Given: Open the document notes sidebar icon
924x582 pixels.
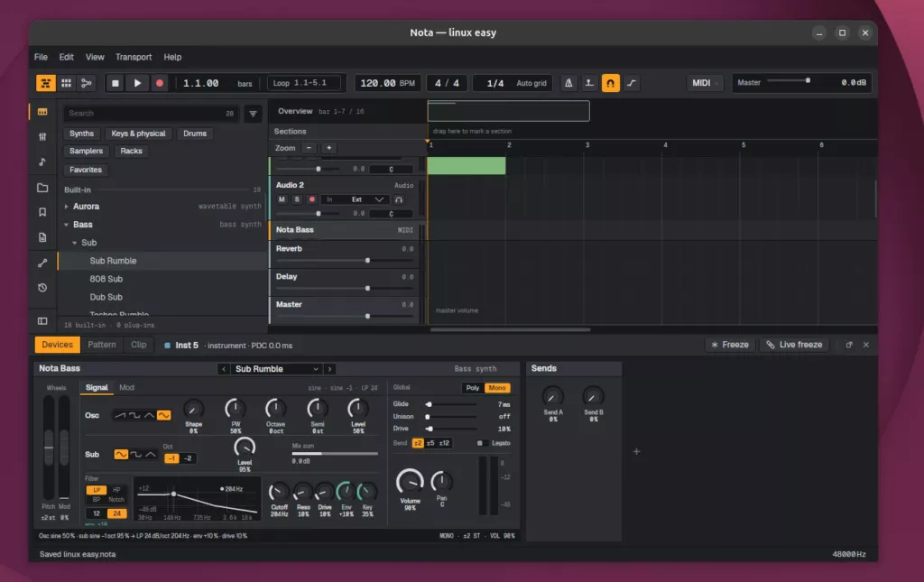Looking at the screenshot, I should click(x=42, y=237).
